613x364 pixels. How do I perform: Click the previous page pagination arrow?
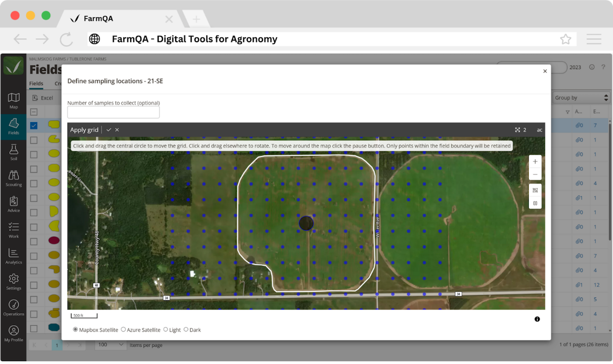pos(46,345)
